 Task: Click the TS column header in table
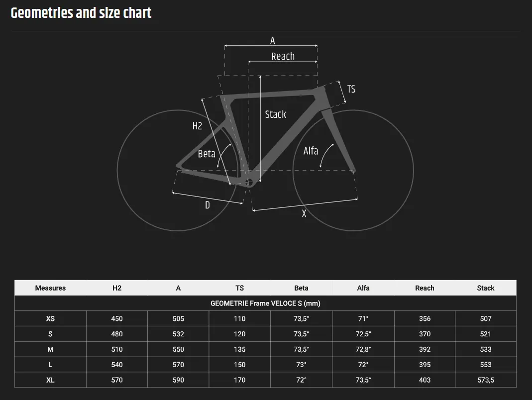(x=239, y=288)
